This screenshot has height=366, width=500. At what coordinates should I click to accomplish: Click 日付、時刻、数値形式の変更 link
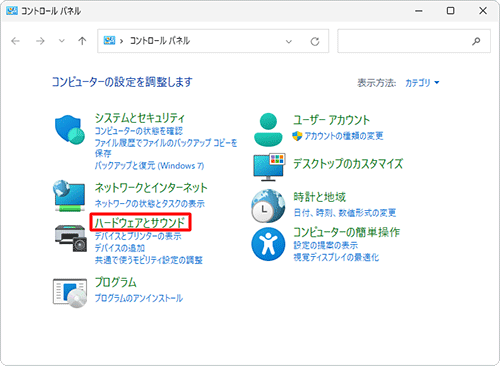coord(345,213)
